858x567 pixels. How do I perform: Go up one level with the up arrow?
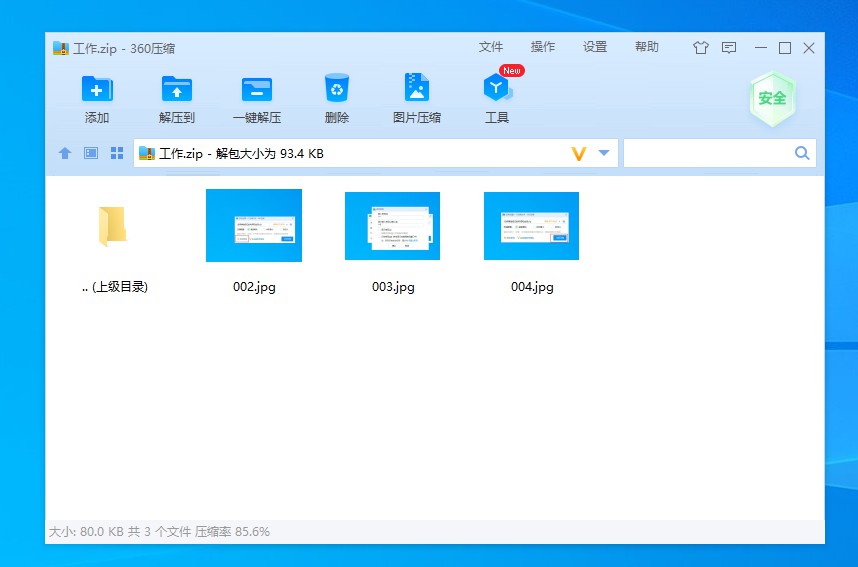pos(65,153)
